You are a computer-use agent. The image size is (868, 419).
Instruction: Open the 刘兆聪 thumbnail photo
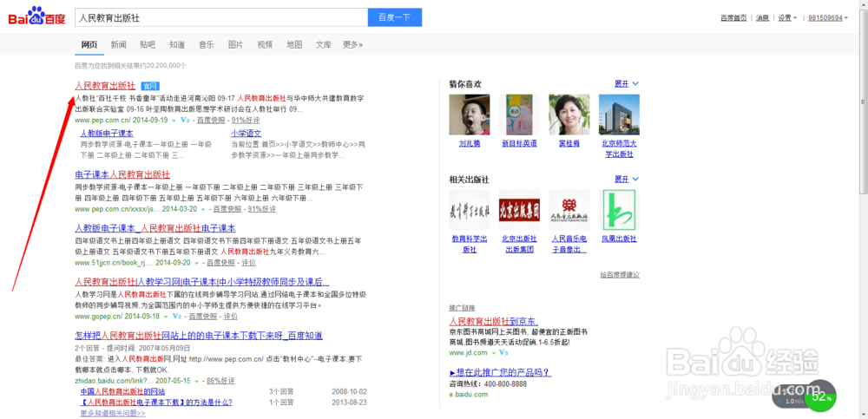(x=470, y=115)
